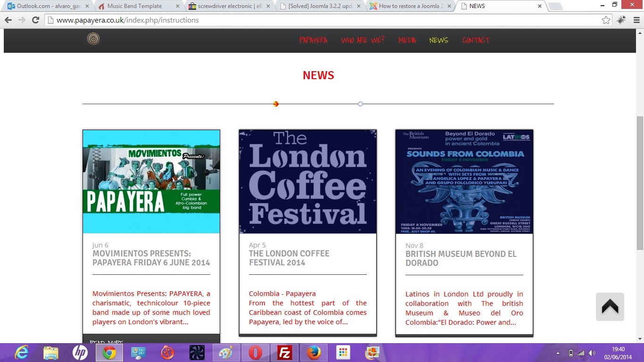Screen dimensions: 644x362
Task: Open the Opera browser from the taskbar
Action: [x=256, y=353]
